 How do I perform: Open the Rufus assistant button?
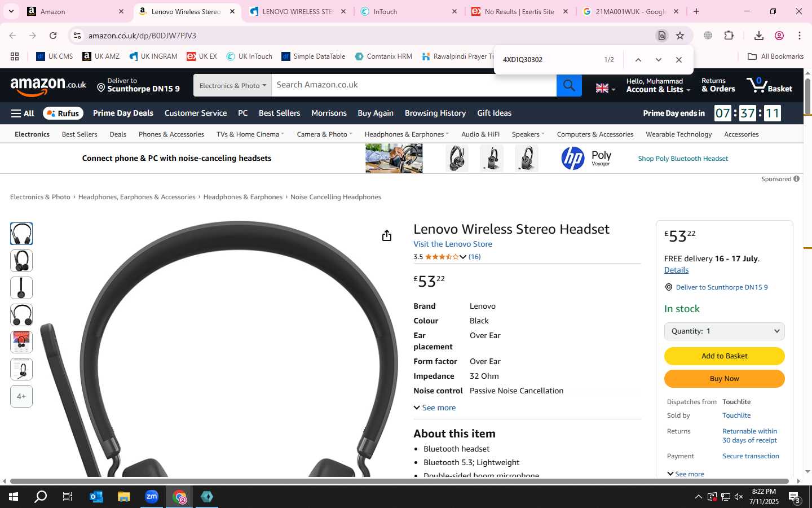coord(63,113)
